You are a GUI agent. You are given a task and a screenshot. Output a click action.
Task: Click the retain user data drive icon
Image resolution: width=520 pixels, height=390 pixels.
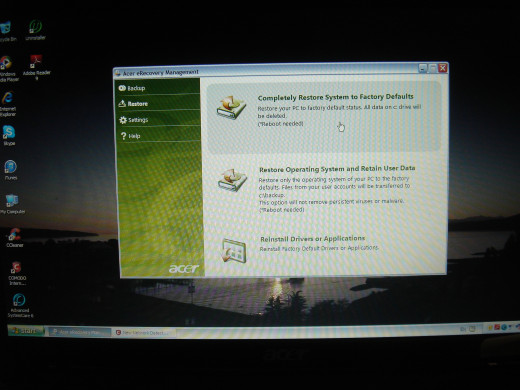coord(232,180)
